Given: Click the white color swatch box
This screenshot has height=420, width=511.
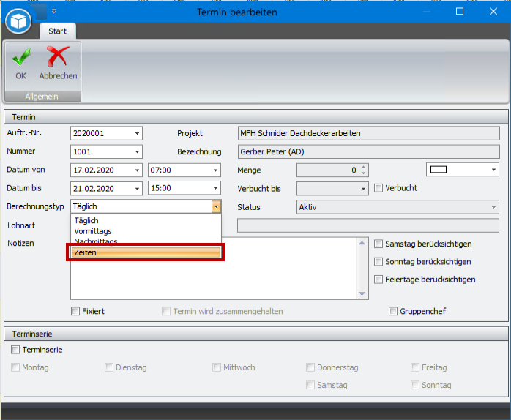Looking at the screenshot, I should coord(439,170).
